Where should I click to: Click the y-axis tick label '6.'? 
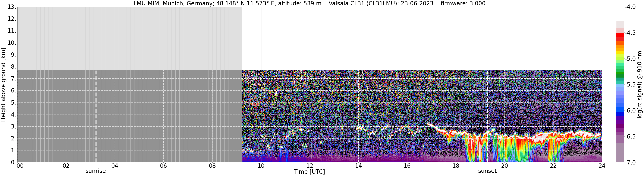pyautogui.click(x=13, y=91)
